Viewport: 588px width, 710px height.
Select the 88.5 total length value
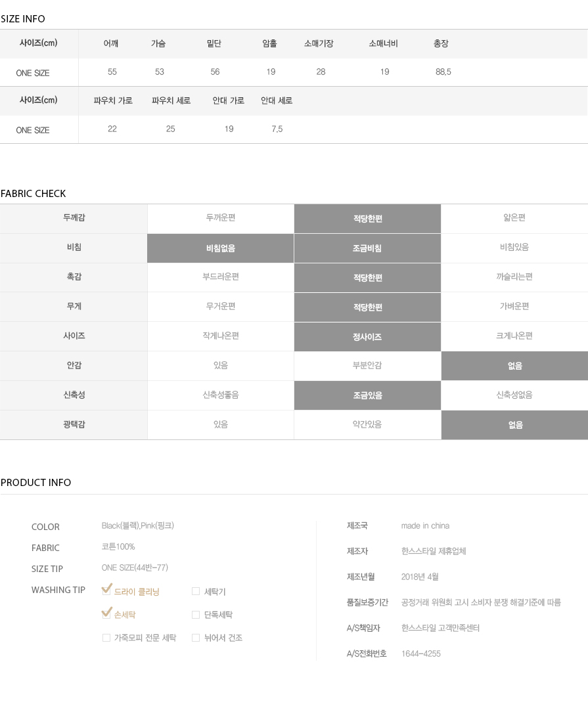443,72
